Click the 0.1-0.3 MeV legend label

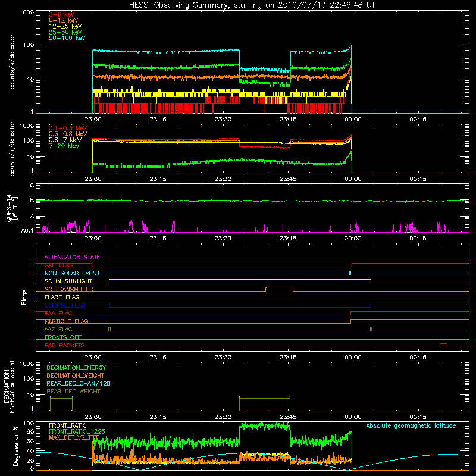[68, 128]
